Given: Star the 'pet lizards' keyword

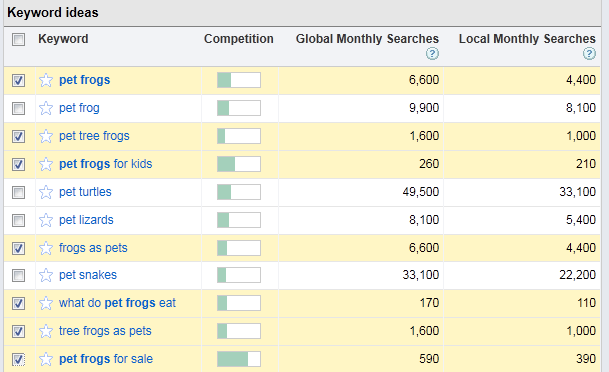Looking at the screenshot, I should click(x=46, y=220).
